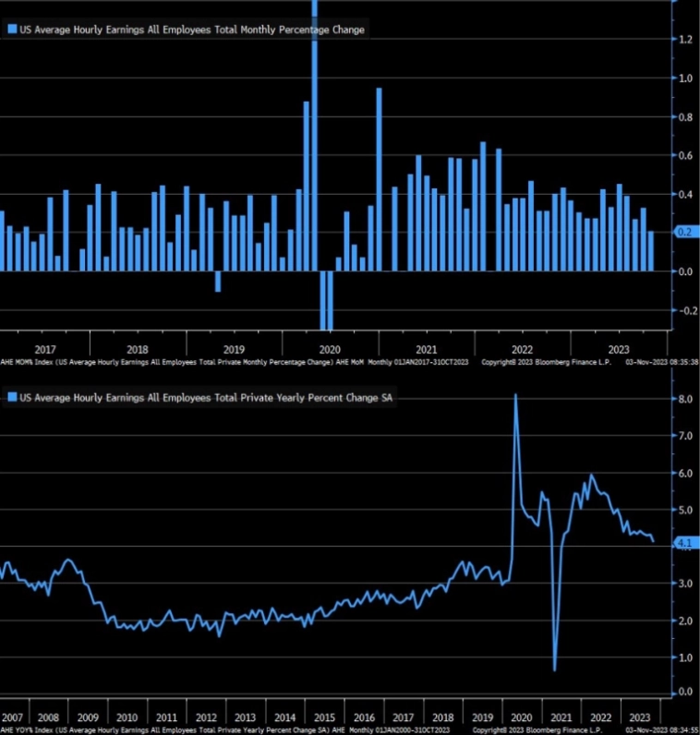This screenshot has width=700, height=735.
Task: Click the 2020 peak of the yearly line
Action: point(515,396)
